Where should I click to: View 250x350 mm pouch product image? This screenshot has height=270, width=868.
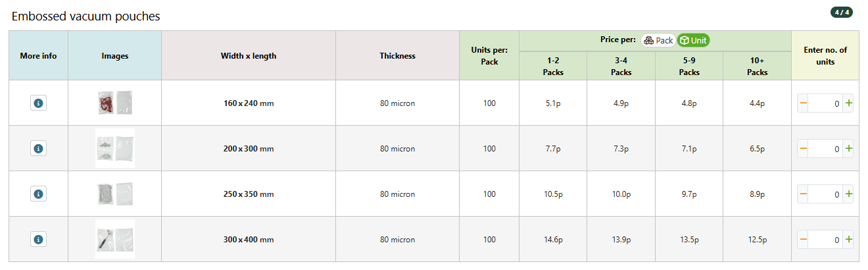(x=115, y=194)
